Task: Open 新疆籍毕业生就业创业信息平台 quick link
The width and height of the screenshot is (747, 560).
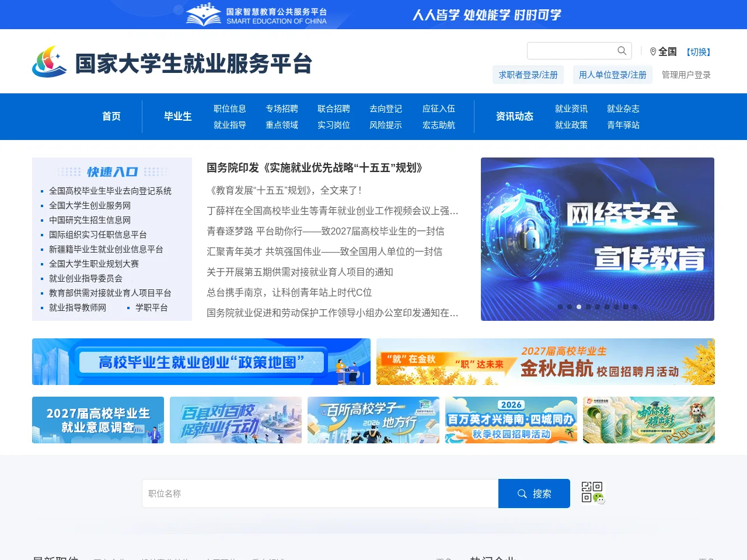Action: [x=106, y=249]
